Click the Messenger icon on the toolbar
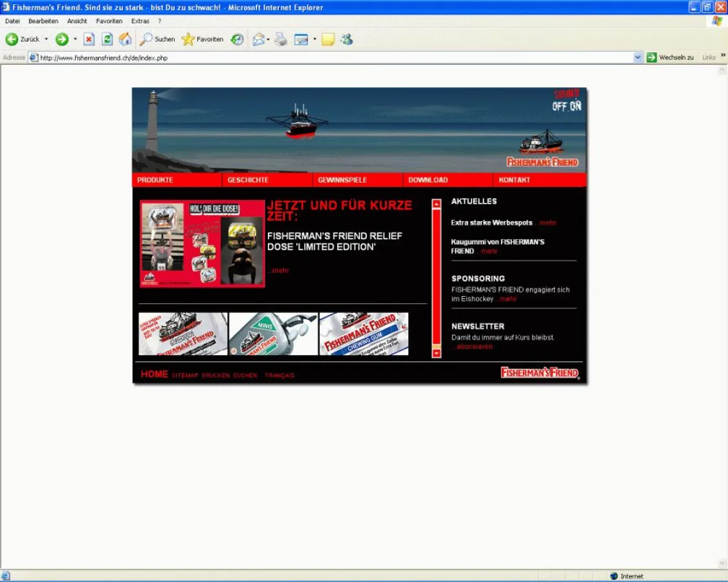This screenshot has height=582, width=728. pos(347,39)
